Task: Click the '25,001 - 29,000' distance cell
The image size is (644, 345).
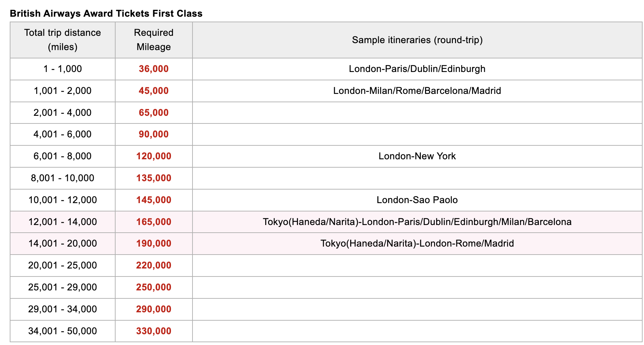Action: (63, 287)
